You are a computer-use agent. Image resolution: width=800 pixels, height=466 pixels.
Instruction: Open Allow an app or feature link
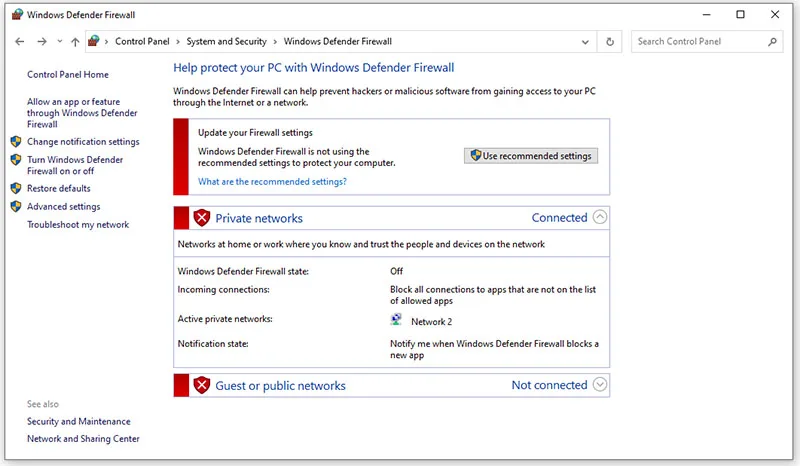pos(82,113)
